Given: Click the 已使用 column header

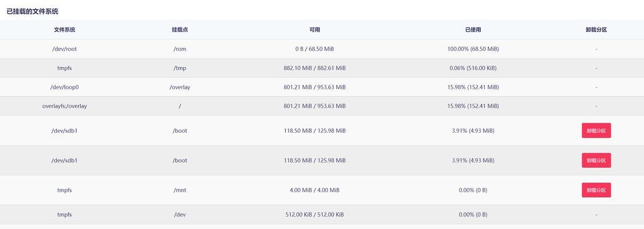Looking at the screenshot, I should 473,30.
